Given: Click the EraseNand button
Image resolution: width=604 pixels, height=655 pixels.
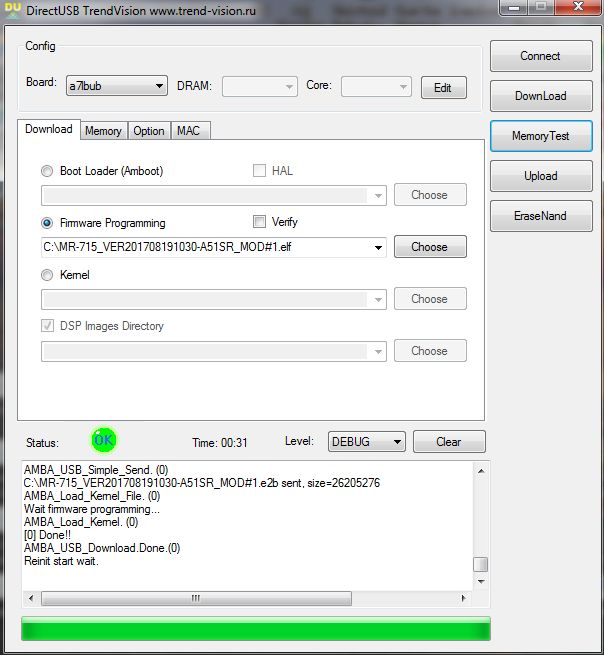Looking at the screenshot, I should coord(540,216).
